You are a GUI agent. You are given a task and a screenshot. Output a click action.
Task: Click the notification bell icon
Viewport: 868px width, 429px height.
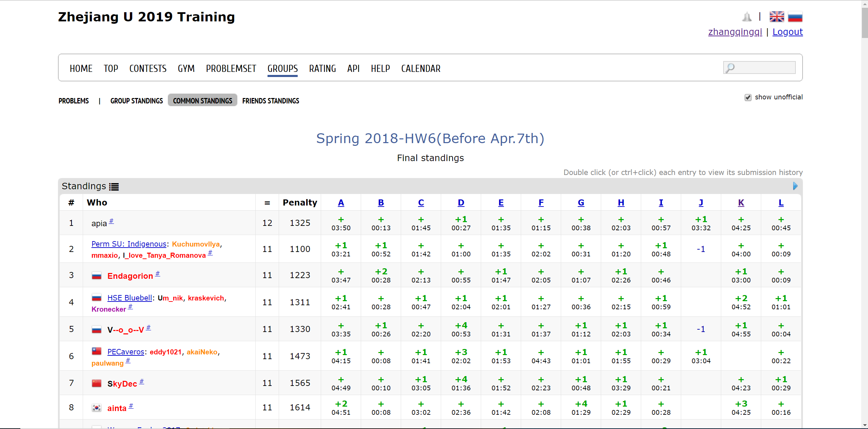(747, 17)
